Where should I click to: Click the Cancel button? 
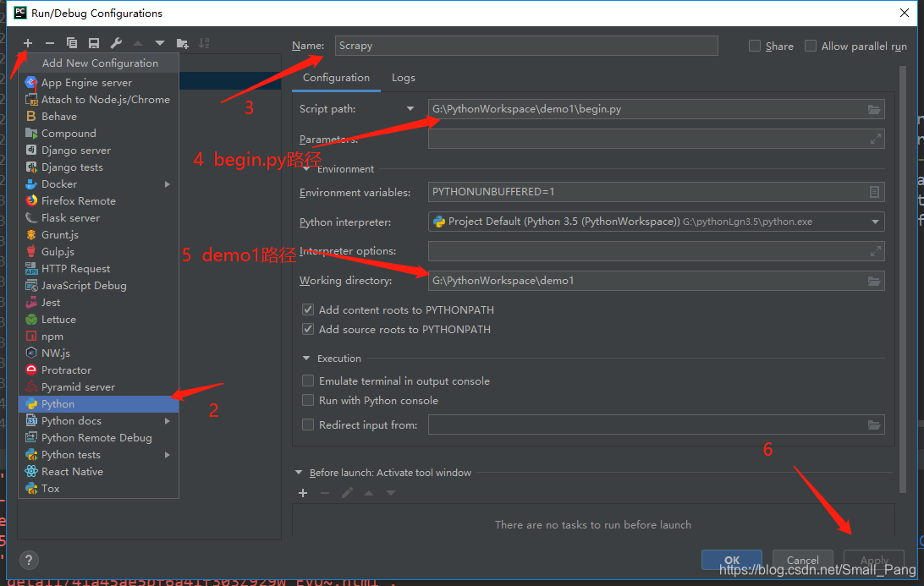803,560
